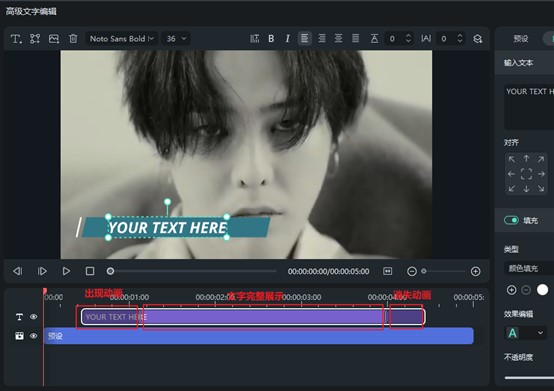Screen dimensions: 554x391
Task: Select the justify text icon
Action: (355, 38)
